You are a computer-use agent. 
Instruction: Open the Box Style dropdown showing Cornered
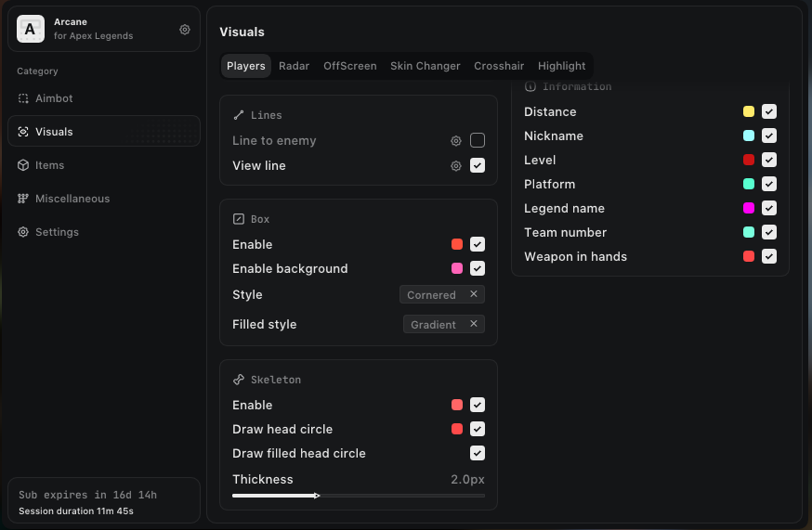(433, 295)
